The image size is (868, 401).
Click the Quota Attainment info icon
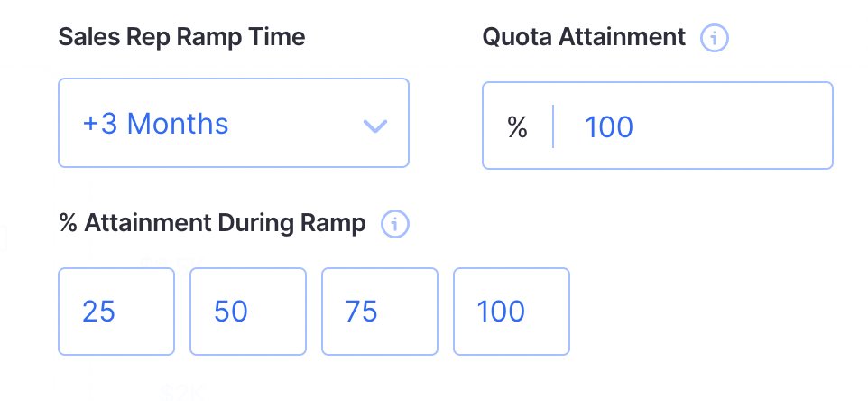point(715,38)
